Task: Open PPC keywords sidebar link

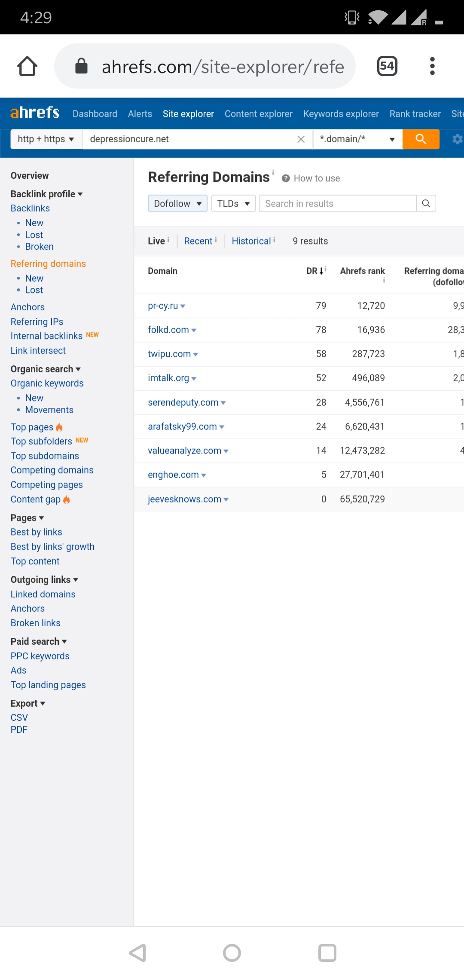Action: tap(40, 656)
